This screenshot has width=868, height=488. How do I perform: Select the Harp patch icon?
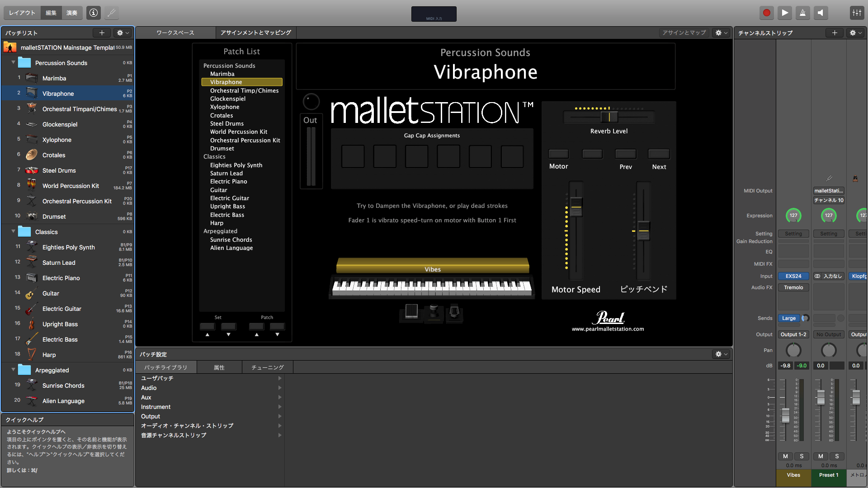click(32, 355)
